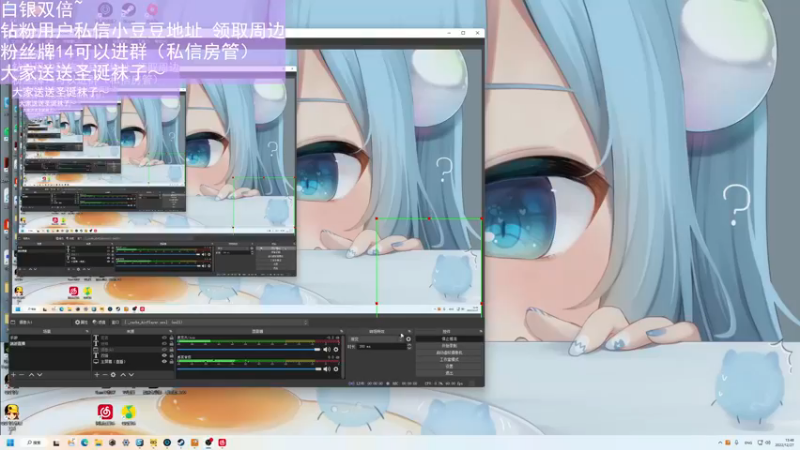Open transition properties gear in Scene Transitions
Image resolution: width=800 pixels, height=450 pixels.
tap(408, 339)
